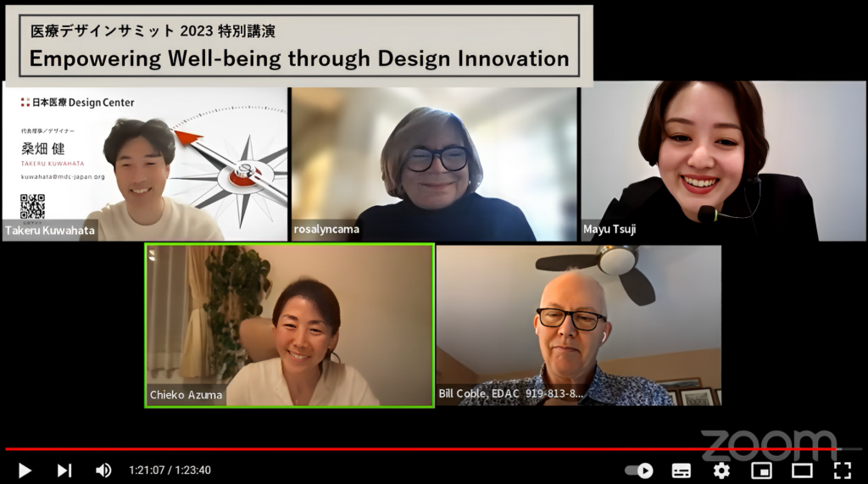The width and height of the screenshot is (868, 484).
Task: Click the 1:21:07 / 1:23:40 time display
Action: coord(170,470)
